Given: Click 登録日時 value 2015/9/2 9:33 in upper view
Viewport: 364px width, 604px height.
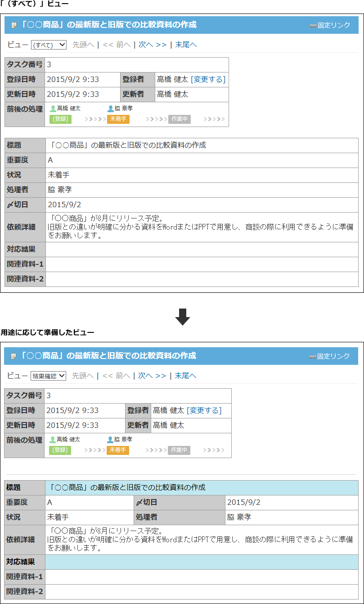Looking at the screenshot, I should coord(73,80).
